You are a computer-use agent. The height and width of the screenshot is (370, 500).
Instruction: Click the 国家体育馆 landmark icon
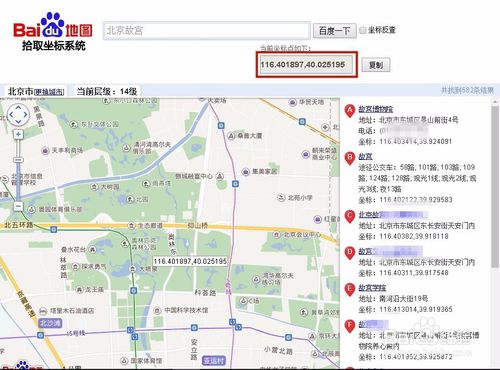coord(124,361)
